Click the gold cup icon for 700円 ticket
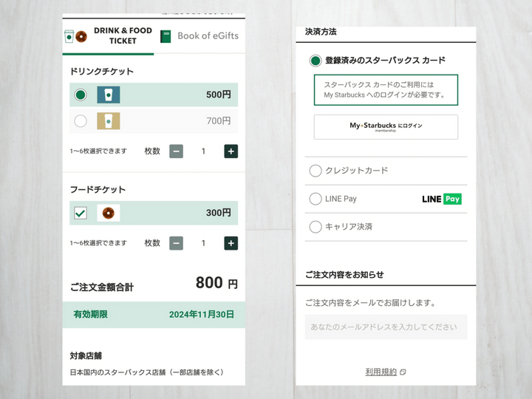The image size is (532, 399). [x=109, y=120]
